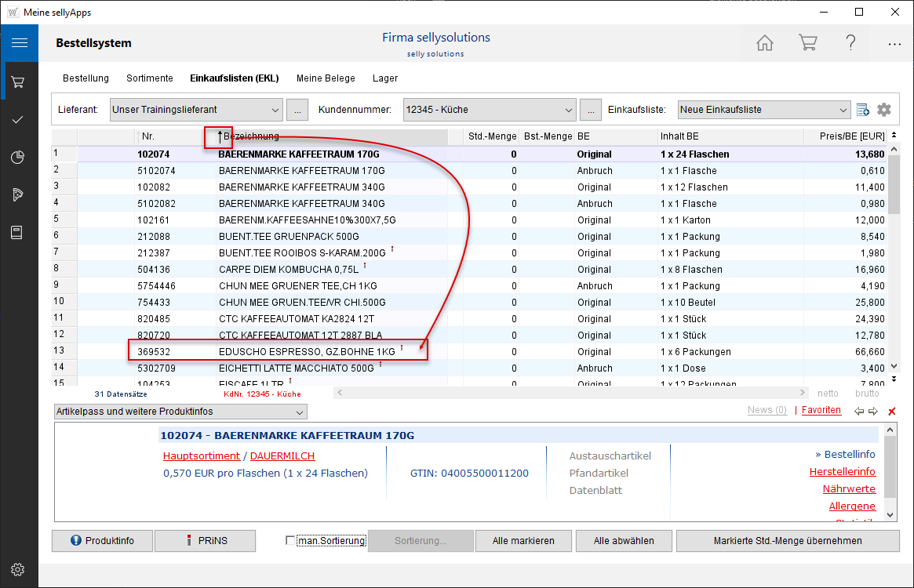Click the Alle markieren button

[523, 541]
